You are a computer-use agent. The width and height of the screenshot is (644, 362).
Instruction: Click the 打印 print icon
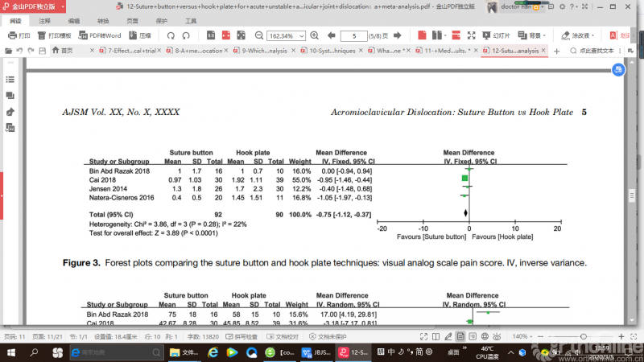click(x=19, y=36)
